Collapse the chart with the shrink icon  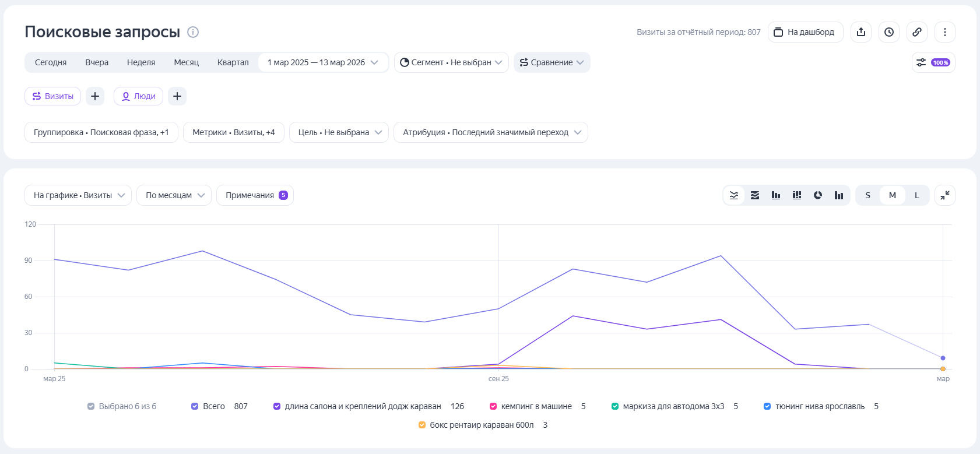click(944, 195)
